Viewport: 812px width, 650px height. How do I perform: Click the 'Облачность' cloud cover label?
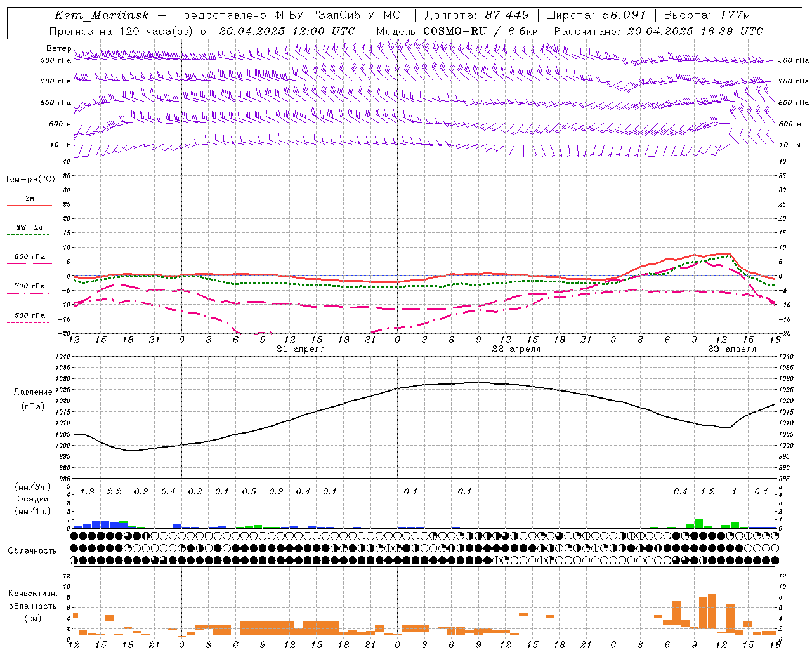pos(32,551)
